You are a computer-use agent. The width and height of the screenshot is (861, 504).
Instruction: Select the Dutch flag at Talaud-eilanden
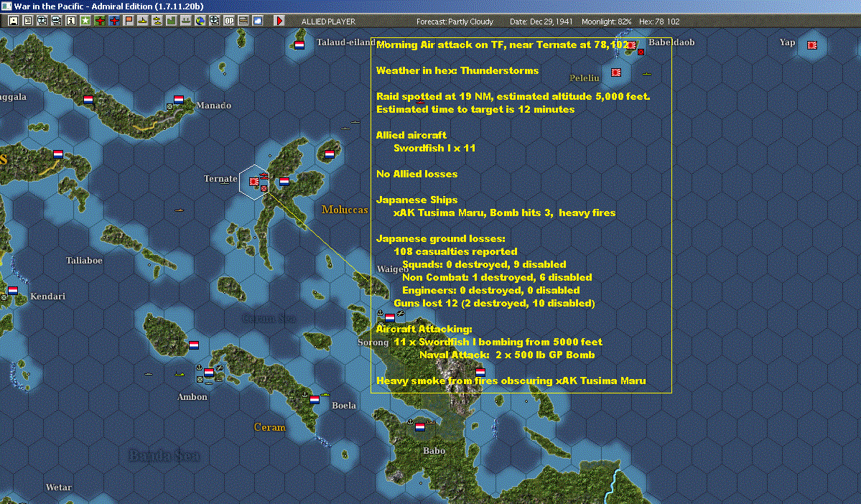(299, 45)
